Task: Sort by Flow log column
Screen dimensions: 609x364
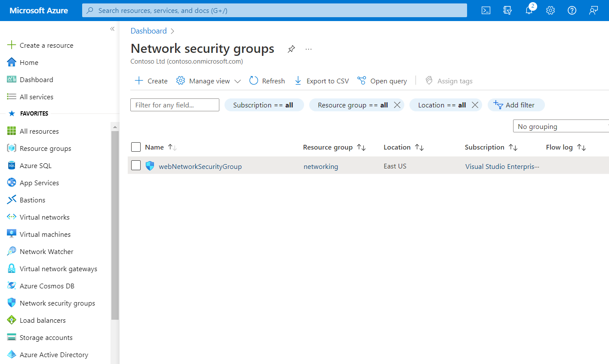Action: point(581,147)
